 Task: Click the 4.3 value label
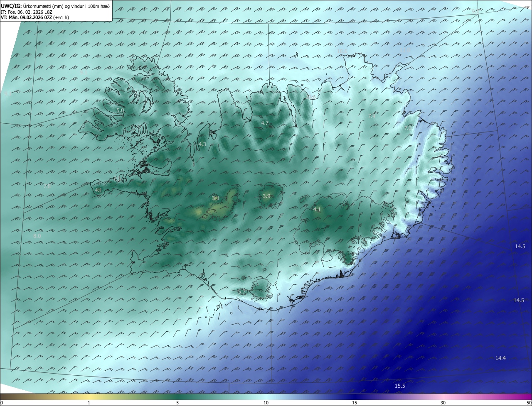coord(202,144)
